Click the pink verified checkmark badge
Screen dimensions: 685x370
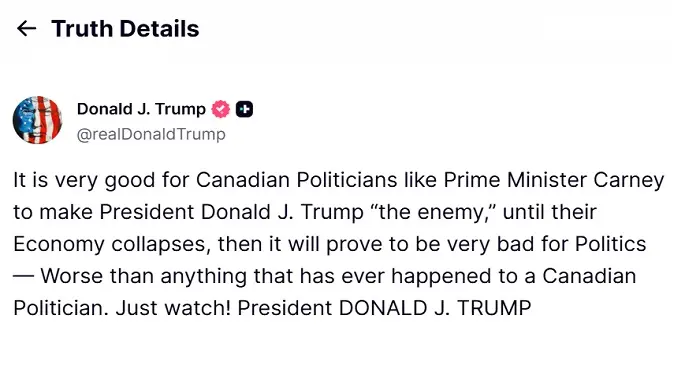click(221, 109)
